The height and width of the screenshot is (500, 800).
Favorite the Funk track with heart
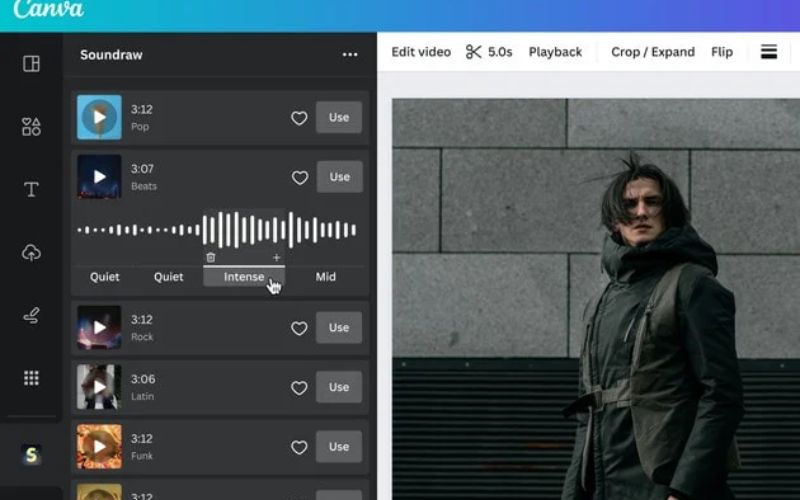click(x=299, y=447)
